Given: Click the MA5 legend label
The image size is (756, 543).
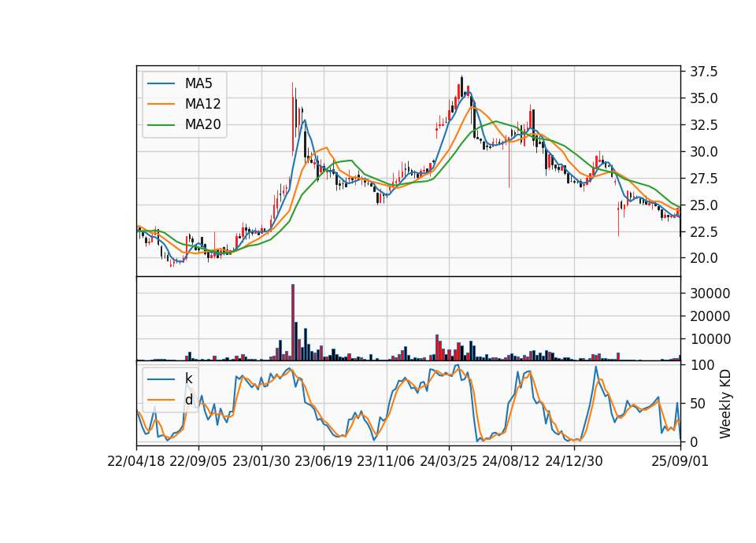Looking at the screenshot, I should 198,83.
